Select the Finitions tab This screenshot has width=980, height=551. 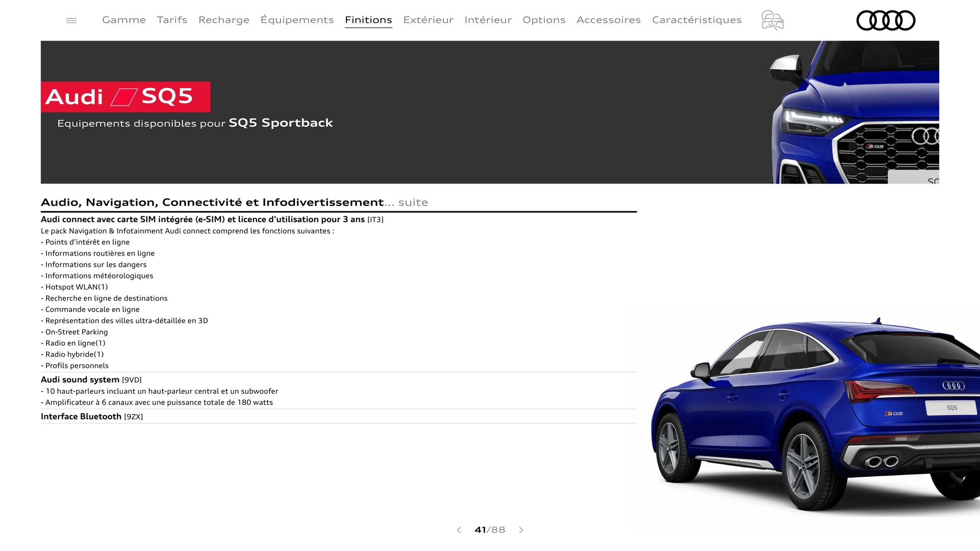pyautogui.click(x=368, y=20)
